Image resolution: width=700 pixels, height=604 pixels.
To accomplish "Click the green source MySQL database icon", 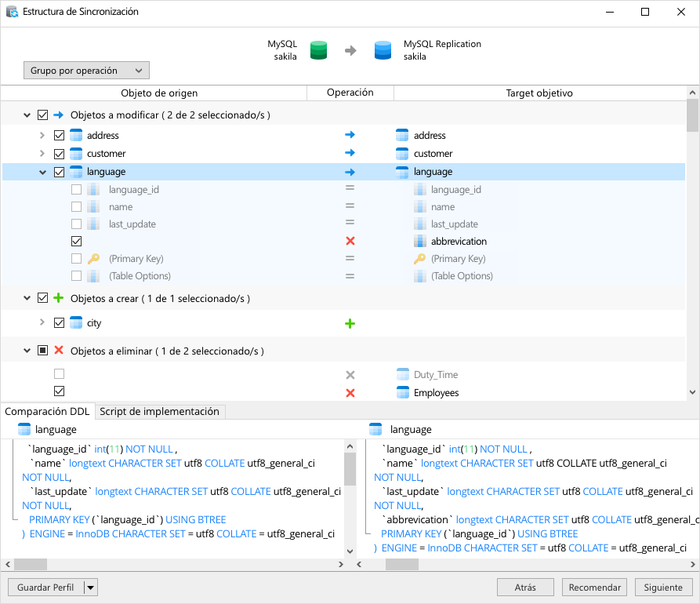I will (318, 49).
